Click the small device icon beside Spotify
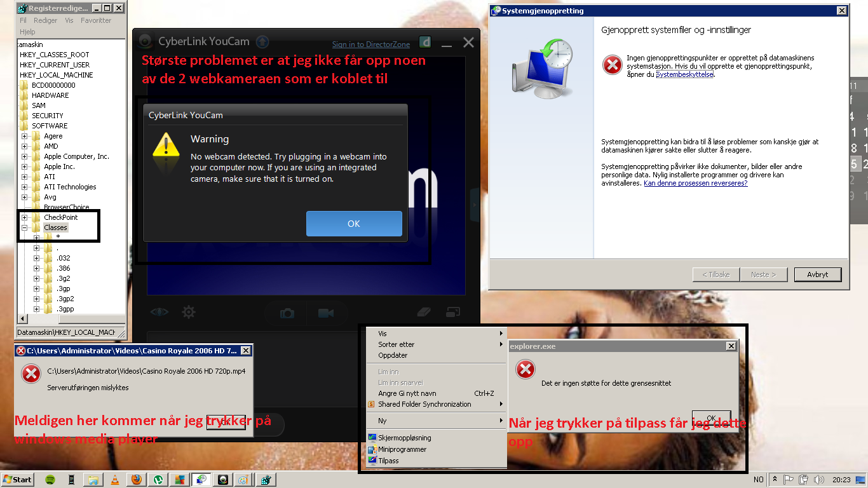Viewport: 868px width, 488px height. 72,480
